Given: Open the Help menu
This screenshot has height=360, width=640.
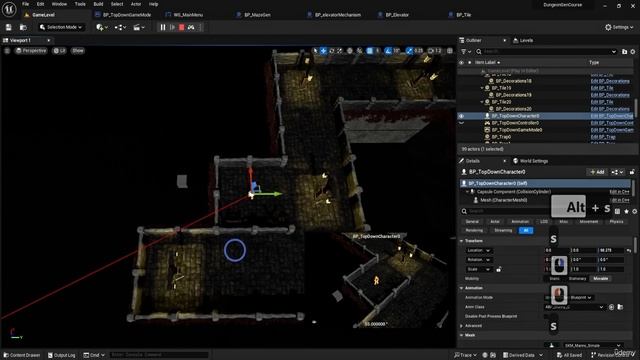Looking at the screenshot, I should 153,4.
